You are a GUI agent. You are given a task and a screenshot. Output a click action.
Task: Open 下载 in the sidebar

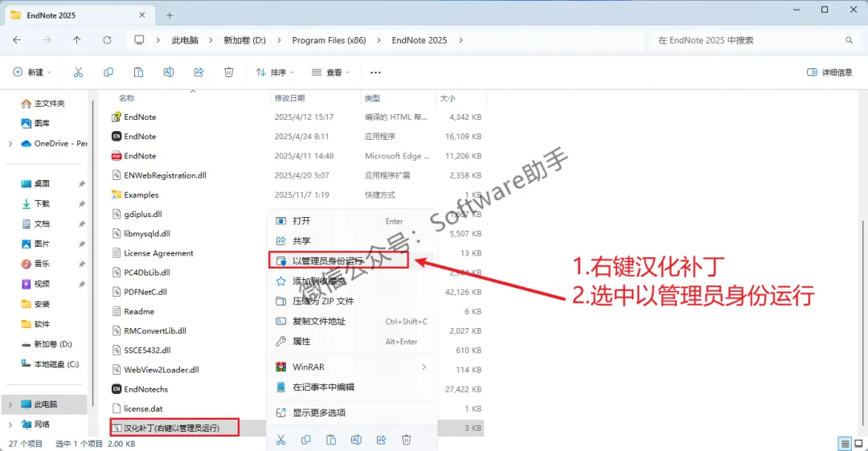point(36,204)
